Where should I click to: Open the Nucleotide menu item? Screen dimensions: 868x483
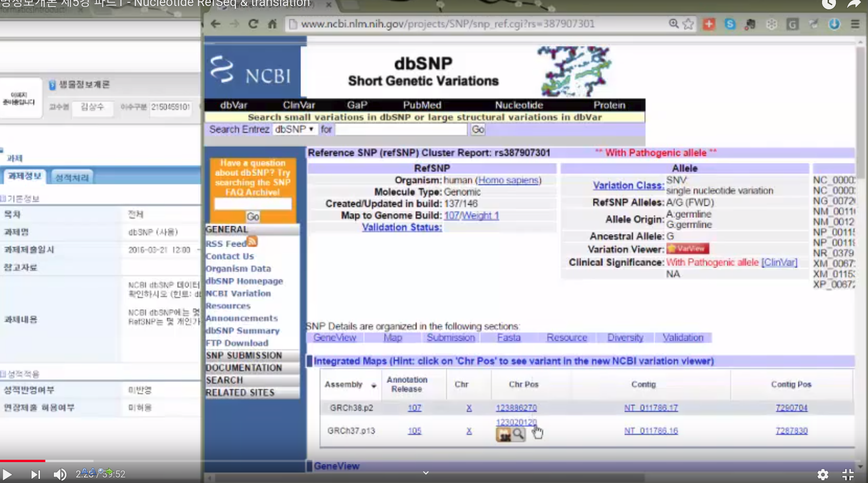pos(519,105)
